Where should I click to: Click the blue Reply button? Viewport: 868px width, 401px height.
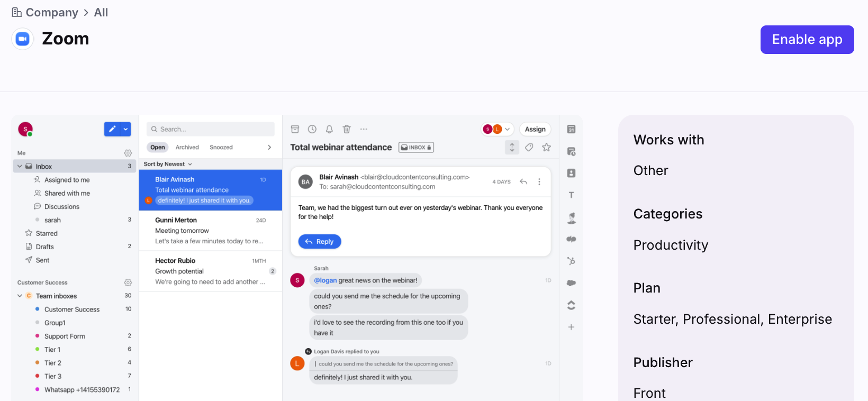click(x=320, y=241)
